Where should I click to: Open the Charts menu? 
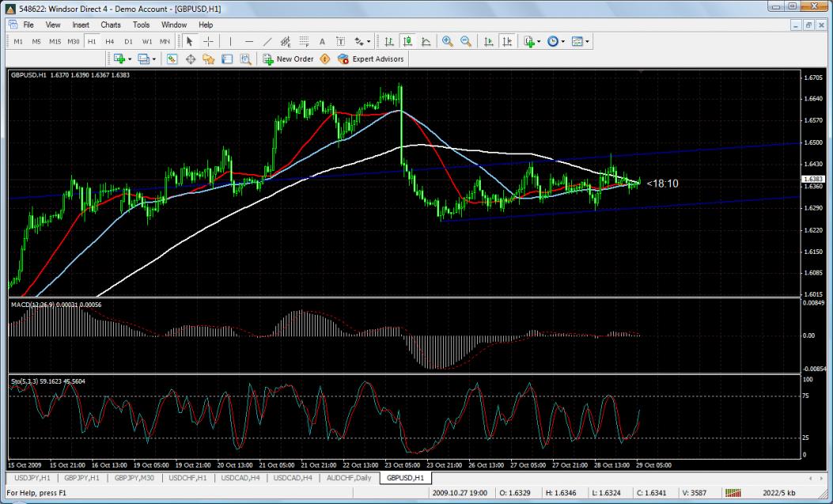pos(111,25)
